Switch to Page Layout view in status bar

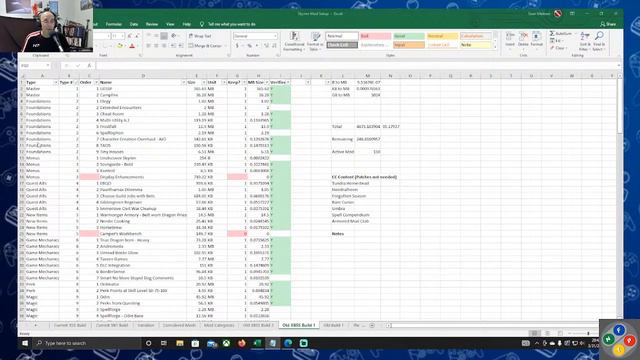[x=547, y=333]
